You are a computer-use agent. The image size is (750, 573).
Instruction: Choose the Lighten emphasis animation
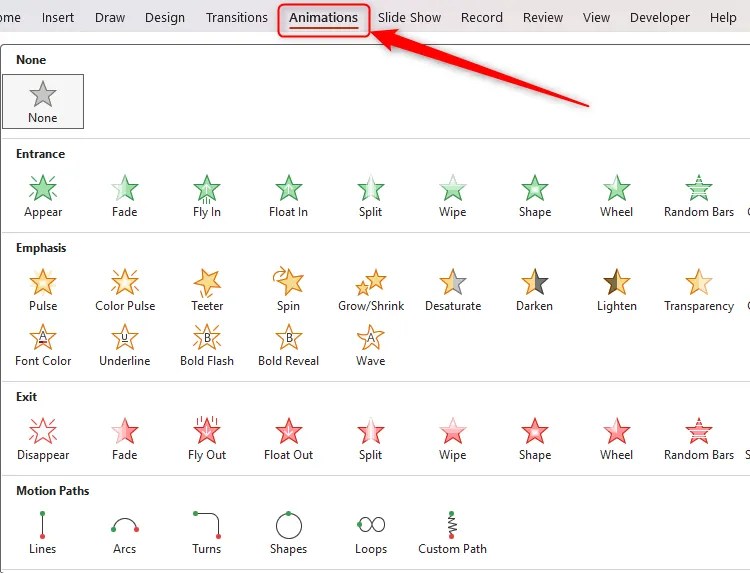pos(617,290)
